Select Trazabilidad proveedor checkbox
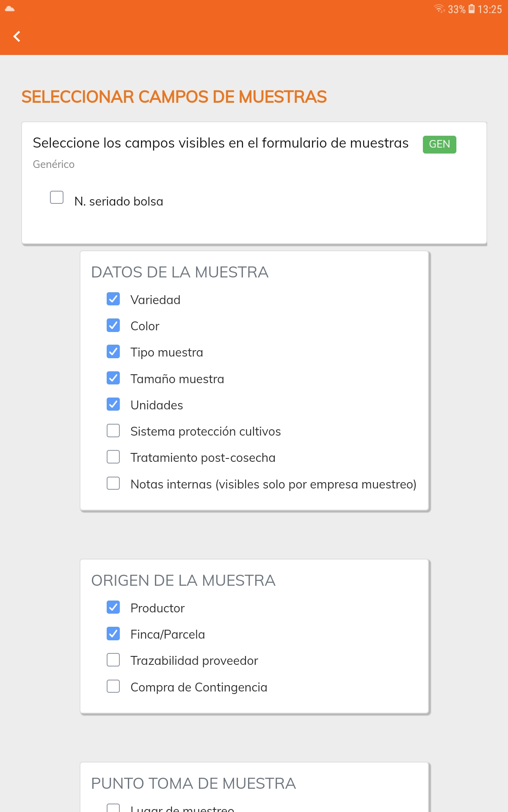Image resolution: width=508 pixels, height=812 pixels. (x=113, y=660)
